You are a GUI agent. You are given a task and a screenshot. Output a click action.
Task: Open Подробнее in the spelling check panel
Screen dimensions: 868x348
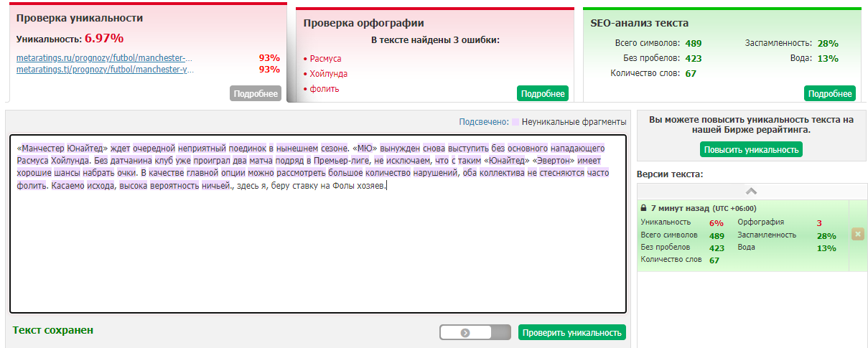542,94
